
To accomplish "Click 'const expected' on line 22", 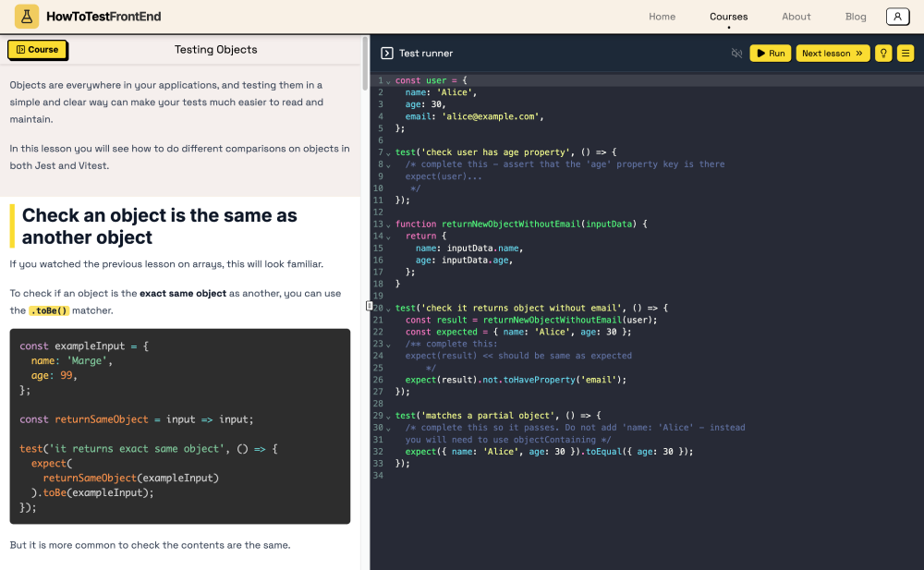I will click(442, 332).
